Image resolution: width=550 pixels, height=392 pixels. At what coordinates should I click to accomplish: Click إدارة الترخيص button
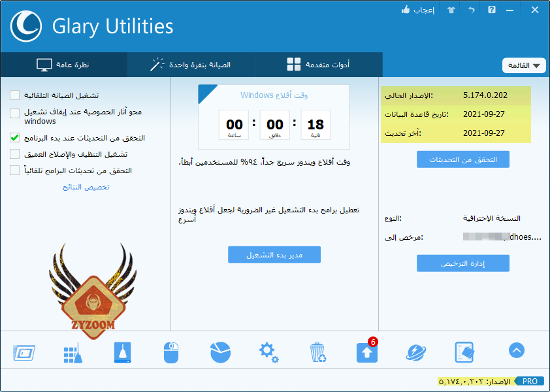pos(463,263)
